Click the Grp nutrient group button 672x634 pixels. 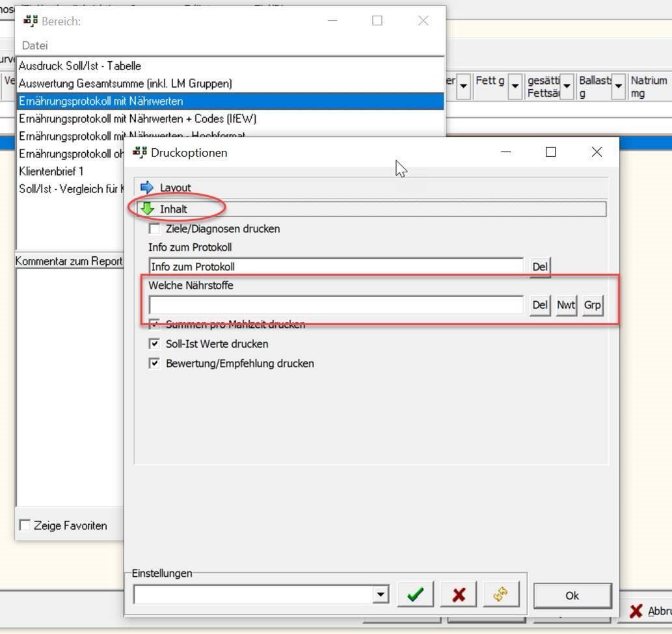click(592, 305)
